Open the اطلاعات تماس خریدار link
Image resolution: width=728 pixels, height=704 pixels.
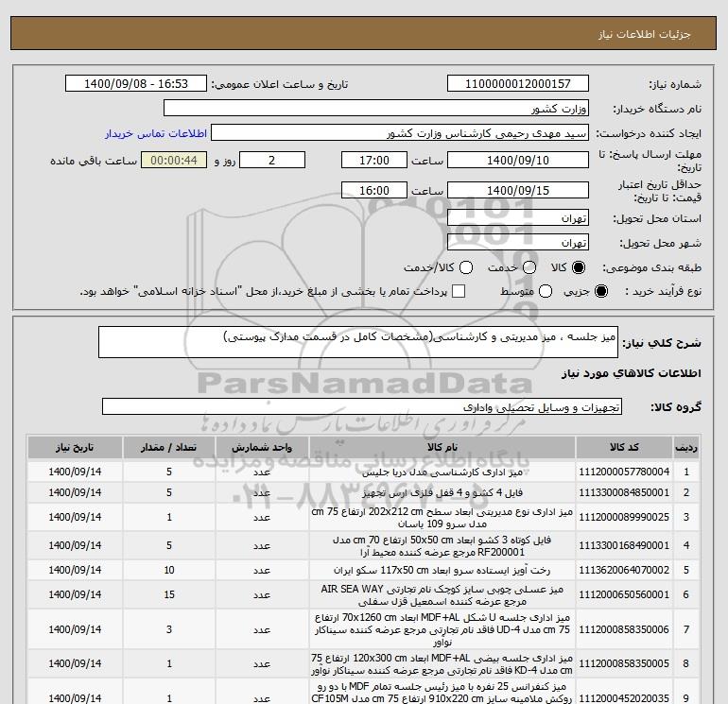(156, 133)
